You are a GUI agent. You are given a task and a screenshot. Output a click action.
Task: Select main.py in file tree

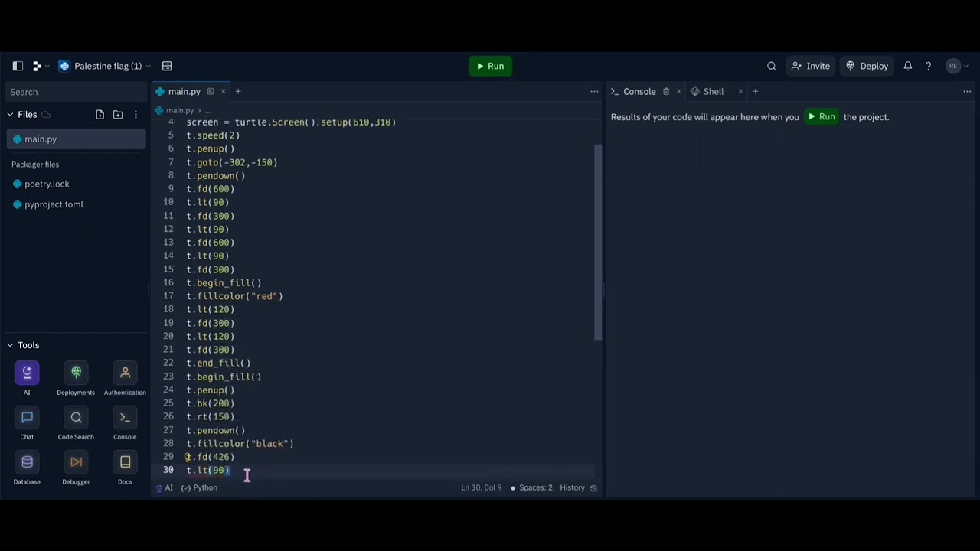click(x=76, y=139)
